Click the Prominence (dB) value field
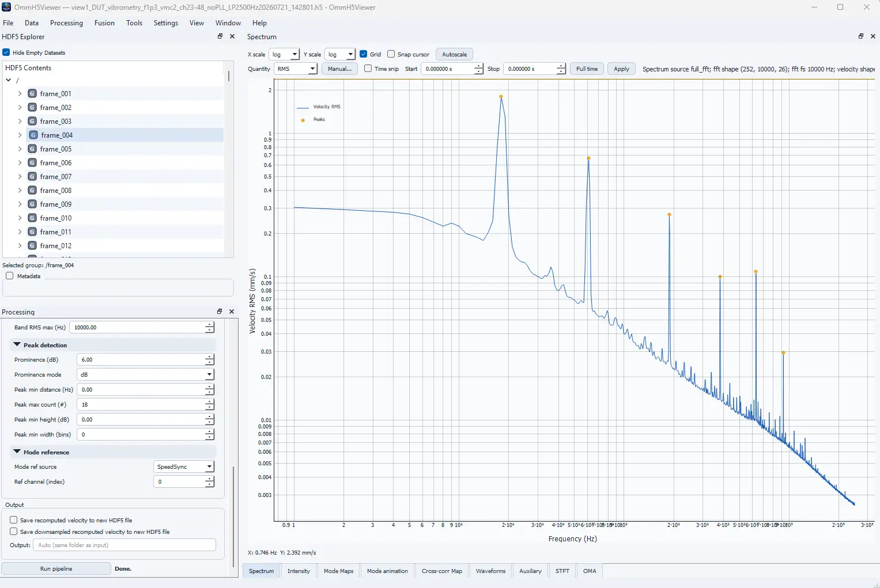The image size is (880, 588). [x=141, y=359]
